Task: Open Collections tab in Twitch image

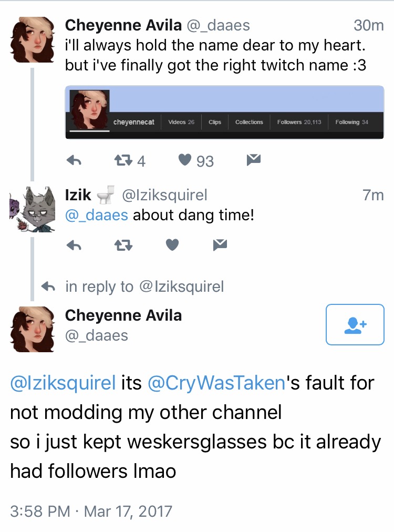Action: pos(249,122)
